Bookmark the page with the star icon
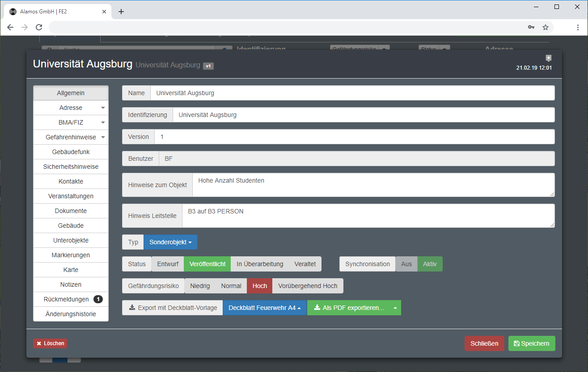The width and height of the screenshot is (588, 372). pyautogui.click(x=546, y=27)
